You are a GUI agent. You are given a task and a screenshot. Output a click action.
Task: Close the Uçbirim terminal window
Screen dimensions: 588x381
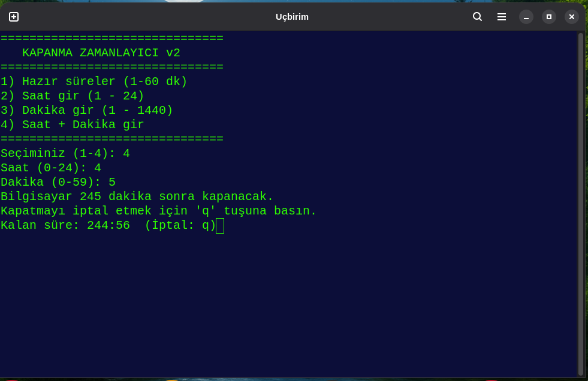pos(572,17)
